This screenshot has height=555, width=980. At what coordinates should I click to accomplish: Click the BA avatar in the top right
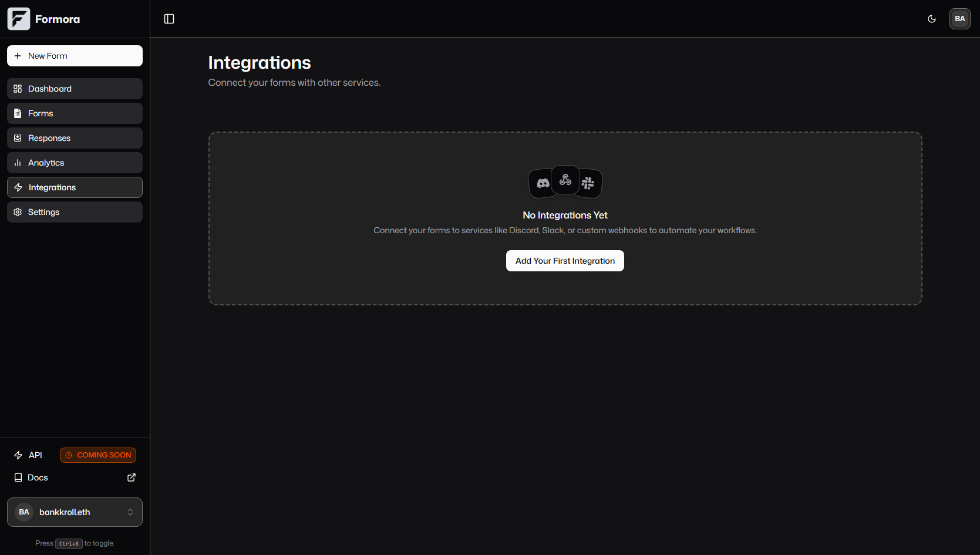click(959, 18)
